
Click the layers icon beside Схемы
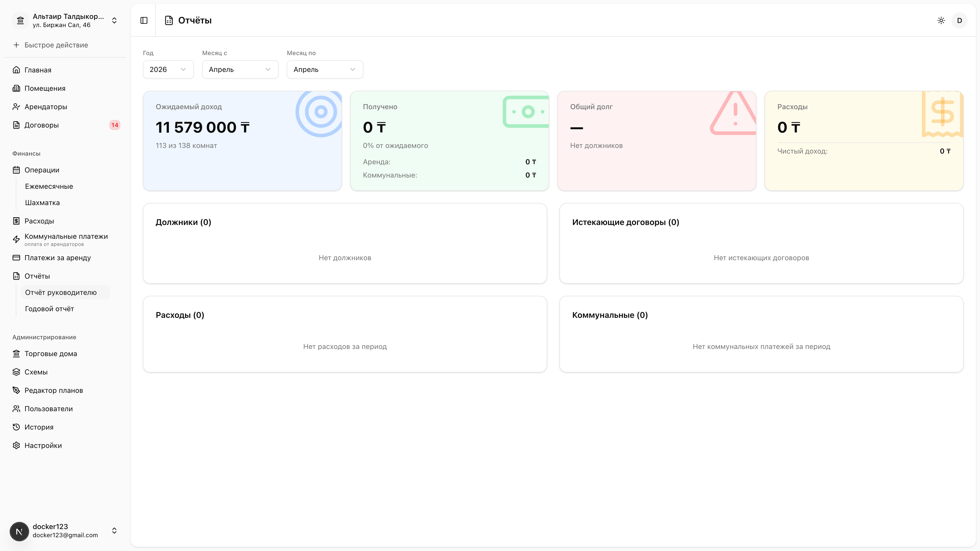tap(16, 372)
